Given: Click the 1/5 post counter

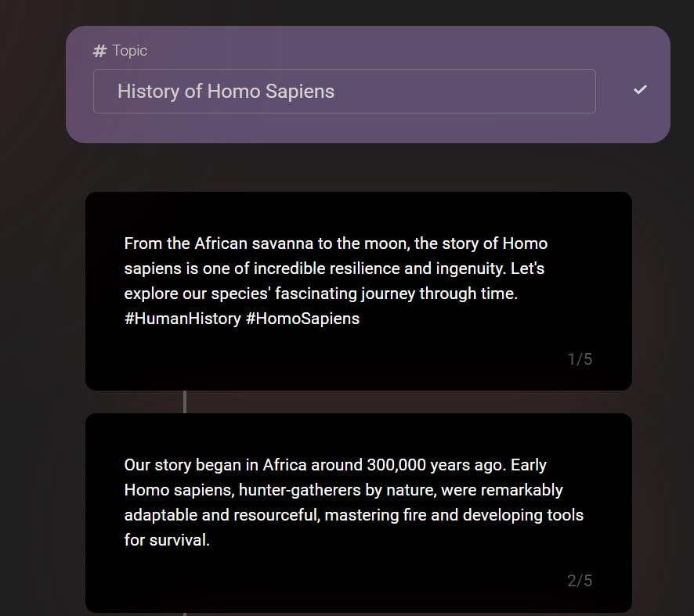Looking at the screenshot, I should click(x=580, y=359).
